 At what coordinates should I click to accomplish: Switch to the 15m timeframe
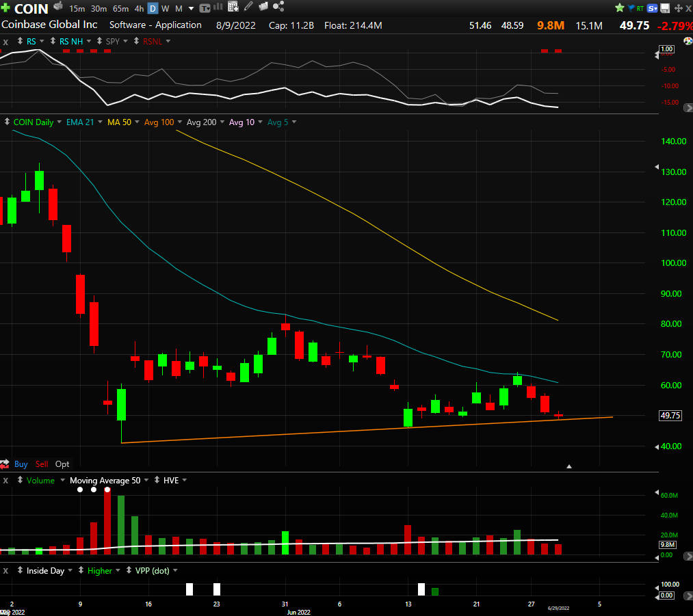coord(77,8)
